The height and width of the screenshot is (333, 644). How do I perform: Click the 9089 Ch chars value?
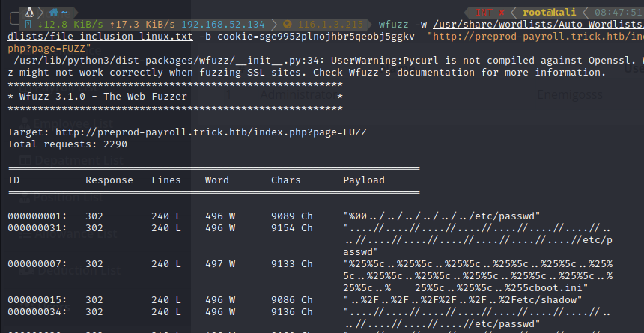click(292, 216)
